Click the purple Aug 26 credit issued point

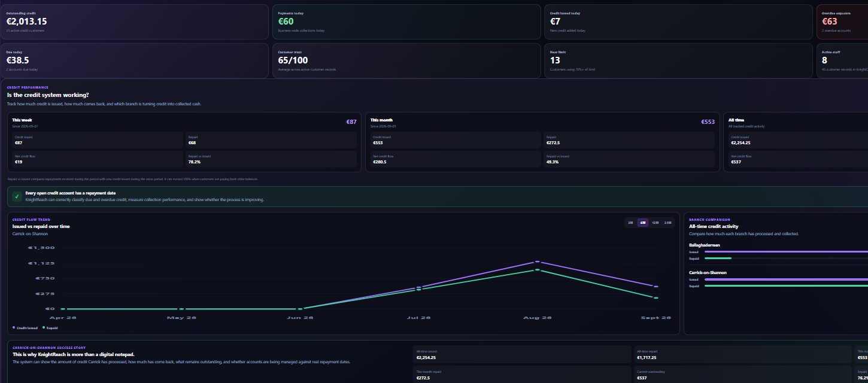pos(538,262)
